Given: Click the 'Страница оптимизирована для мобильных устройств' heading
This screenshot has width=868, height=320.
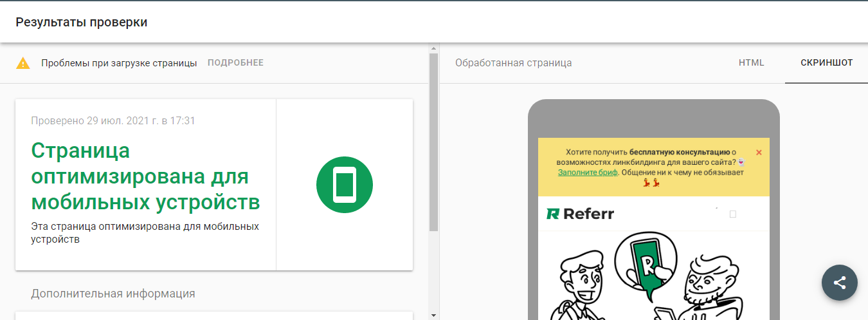Looking at the screenshot, I should pyautogui.click(x=145, y=176).
